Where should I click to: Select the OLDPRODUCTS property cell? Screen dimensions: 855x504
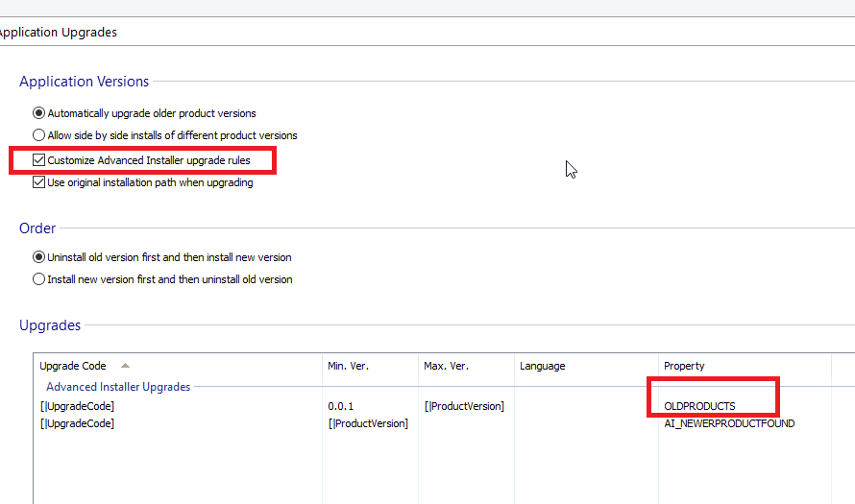[699, 406]
